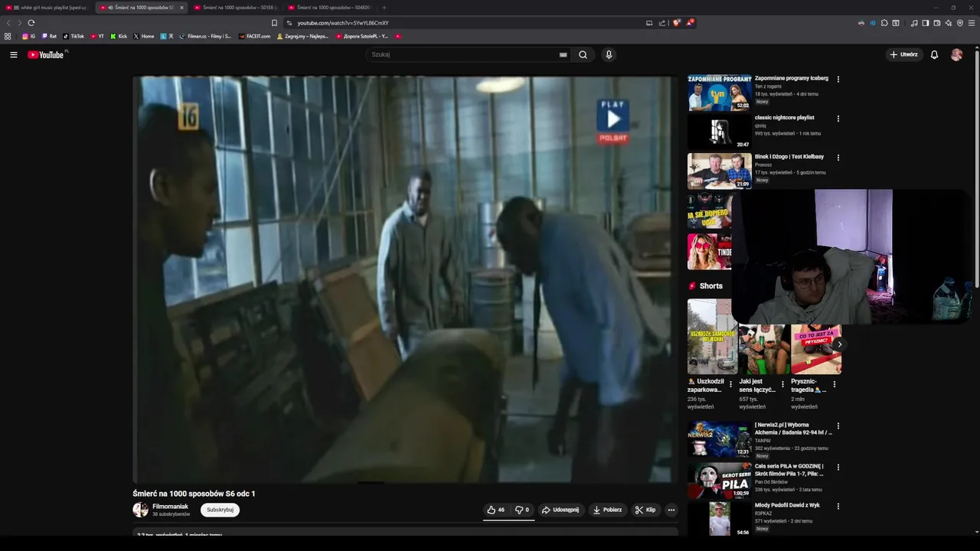Go forward with the browser forward arrow
980x551 pixels.
pyautogui.click(x=19, y=23)
